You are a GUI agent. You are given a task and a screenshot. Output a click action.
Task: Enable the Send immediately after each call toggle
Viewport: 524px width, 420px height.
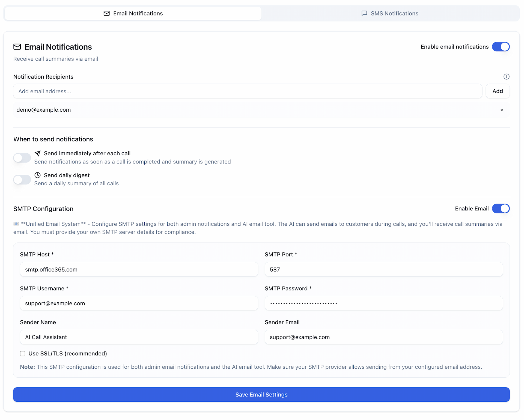[22, 158]
